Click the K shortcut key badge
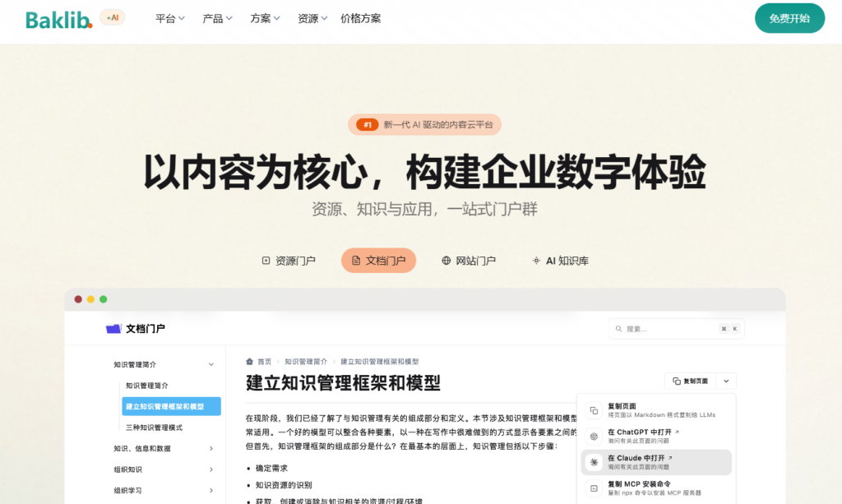Image resolution: width=842 pixels, height=504 pixels. click(734, 329)
